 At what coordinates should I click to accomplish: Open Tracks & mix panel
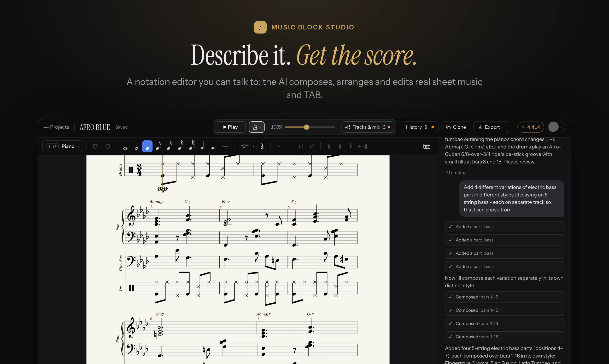tap(368, 127)
